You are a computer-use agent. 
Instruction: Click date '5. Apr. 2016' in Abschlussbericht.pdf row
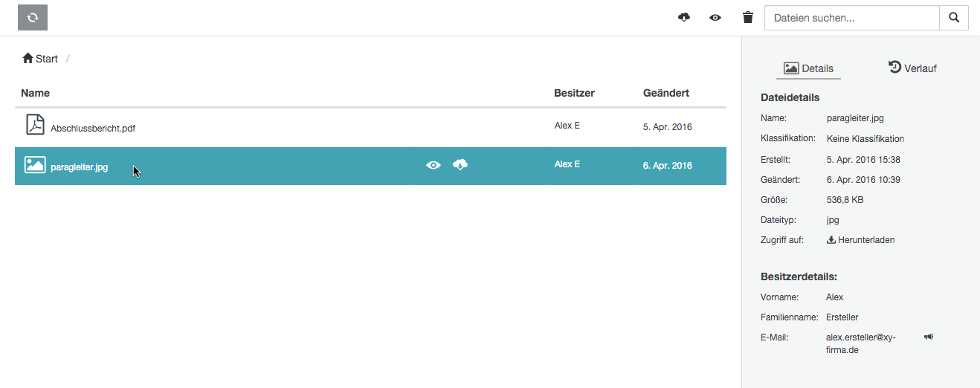coord(668,127)
